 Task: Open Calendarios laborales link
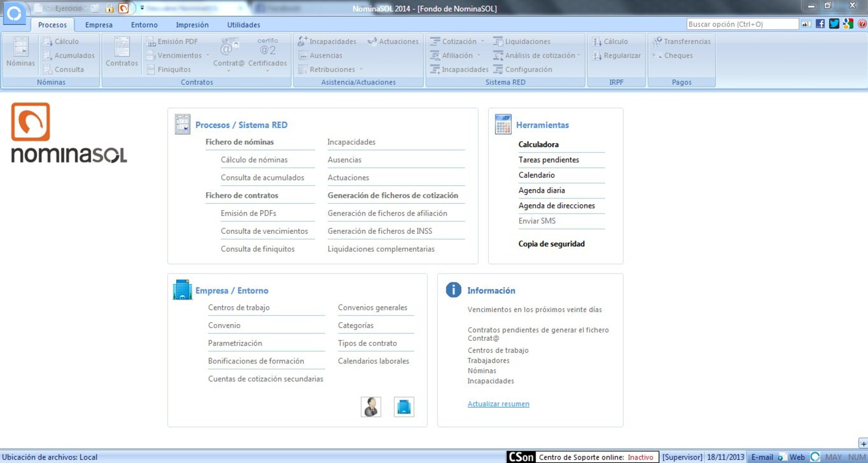(x=374, y=361)
